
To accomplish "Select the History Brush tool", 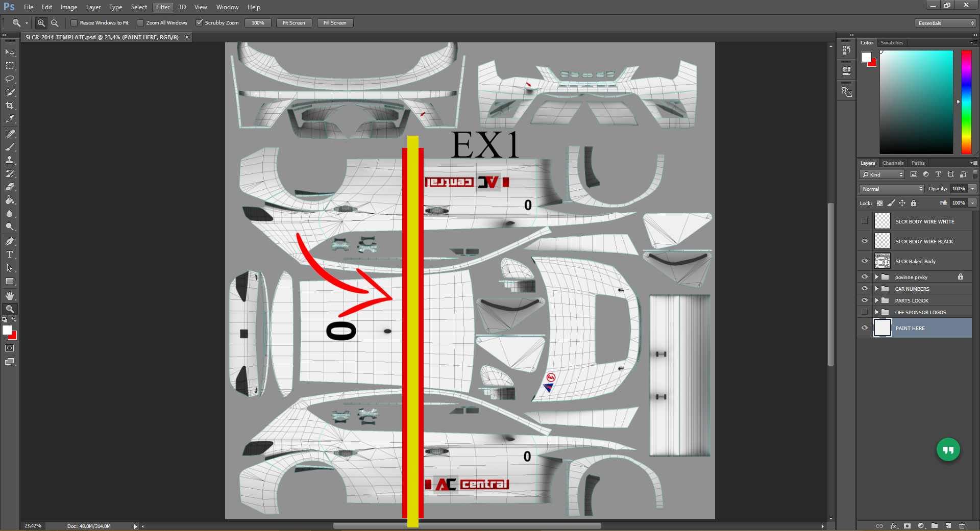I will point(10,173).
